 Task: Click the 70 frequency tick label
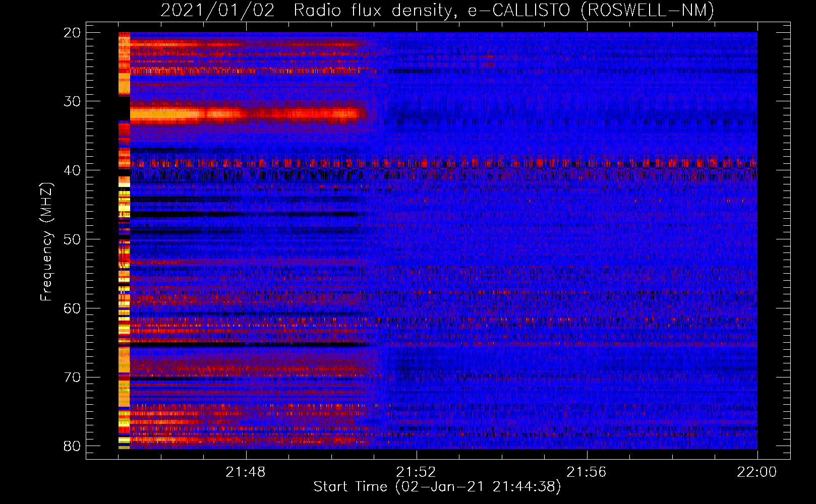click(x=73, y=377)
